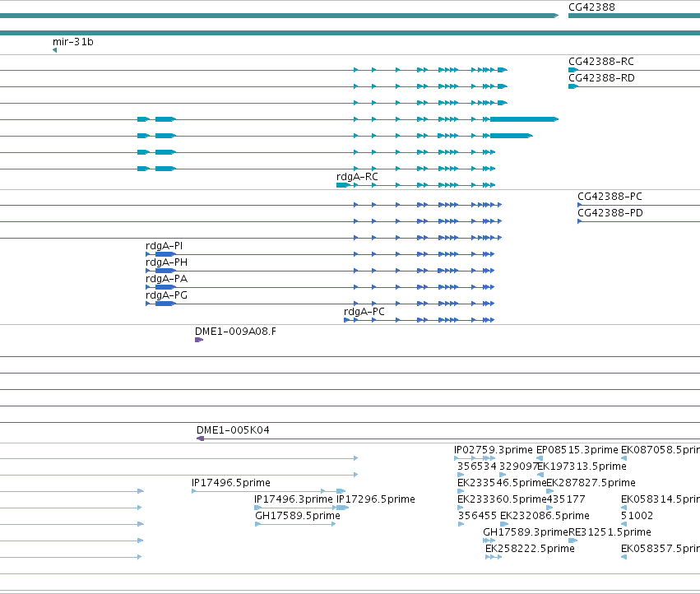Image resolution: width=700 pixels, height=594 pixels.
Task: Select the EK233360.5prime EST label
Action: [502, 499]
